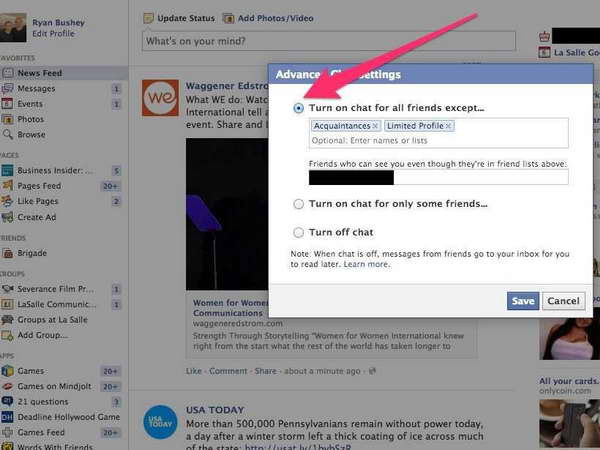Like the Waggener Edstrom post

pyautogui.click(x=194, y=371)
